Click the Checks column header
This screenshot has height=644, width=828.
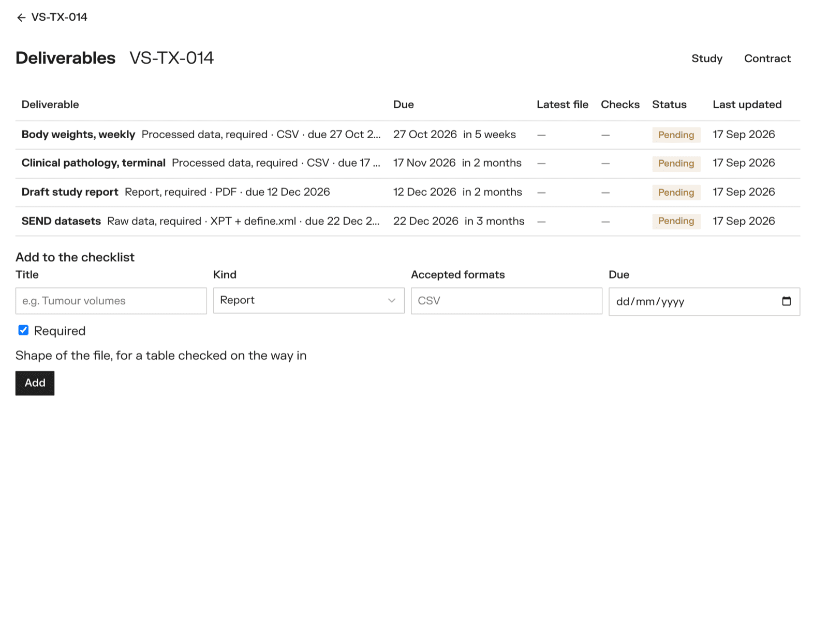pos(620,105)
